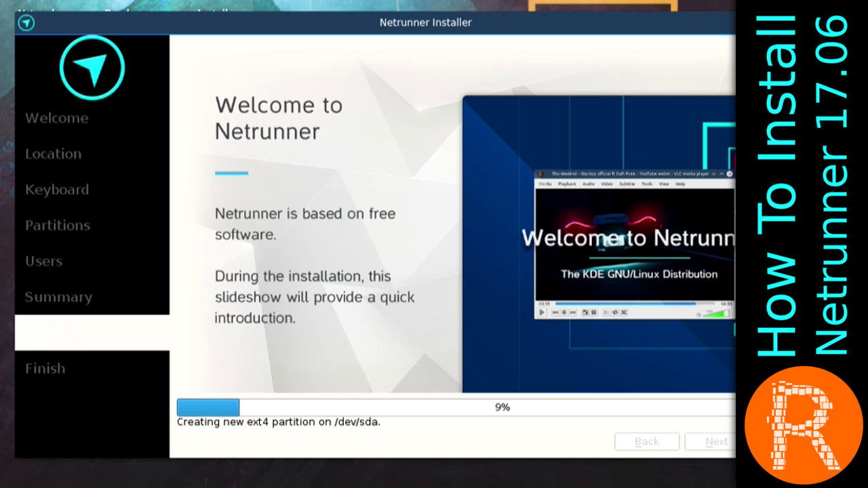Viewport: 868px width, 488px height.
Task: Click the disabled Back button
Action: tap(647, 441)
